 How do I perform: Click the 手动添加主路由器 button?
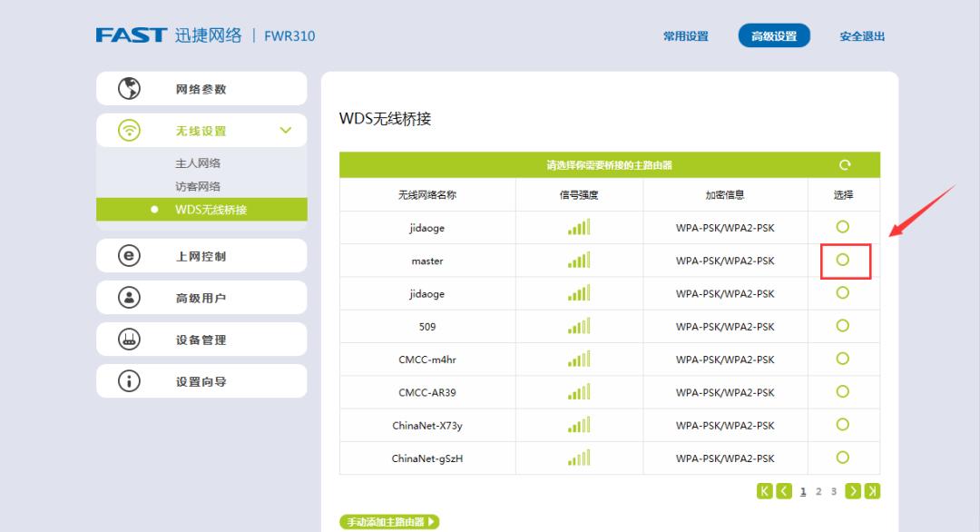390,521
